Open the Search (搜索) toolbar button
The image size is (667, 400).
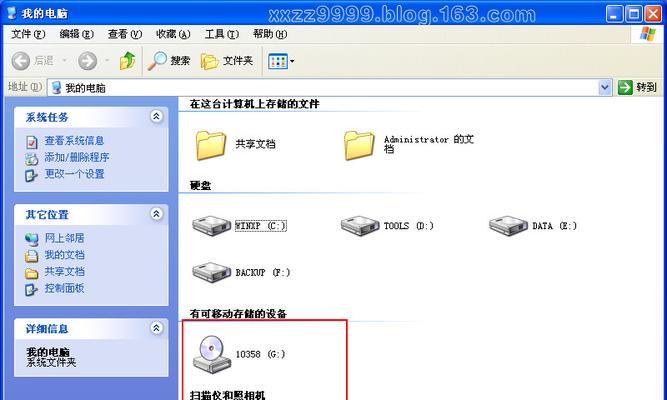[x=169, y=61]
